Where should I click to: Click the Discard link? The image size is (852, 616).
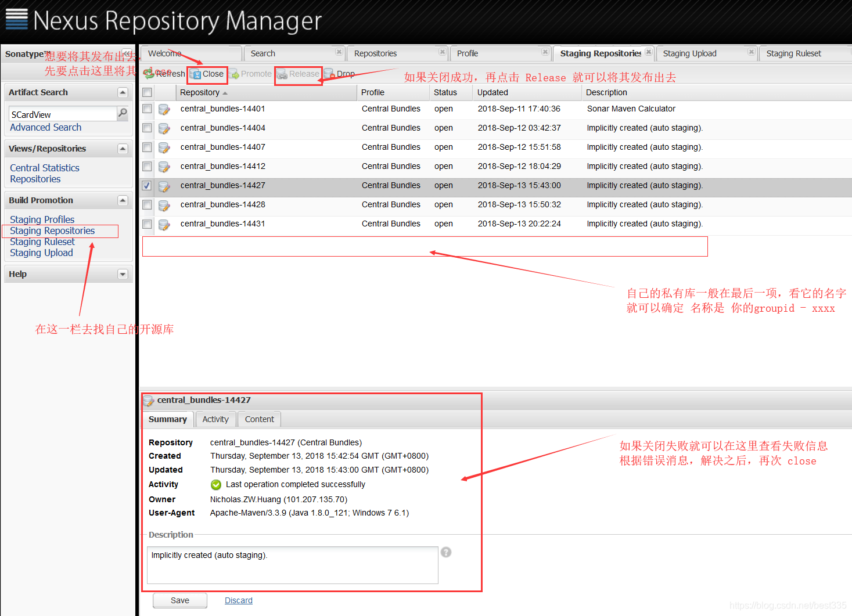coord(239,600)
